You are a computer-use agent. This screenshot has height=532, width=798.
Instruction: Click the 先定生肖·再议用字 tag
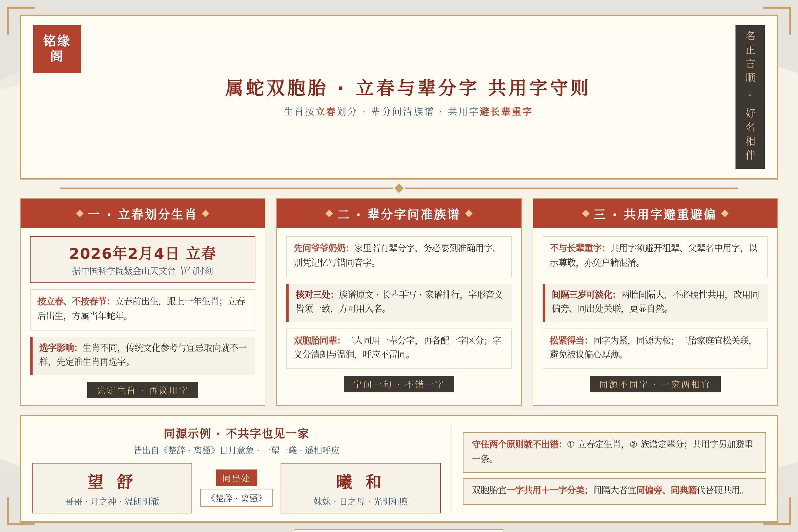click(143, 390)
